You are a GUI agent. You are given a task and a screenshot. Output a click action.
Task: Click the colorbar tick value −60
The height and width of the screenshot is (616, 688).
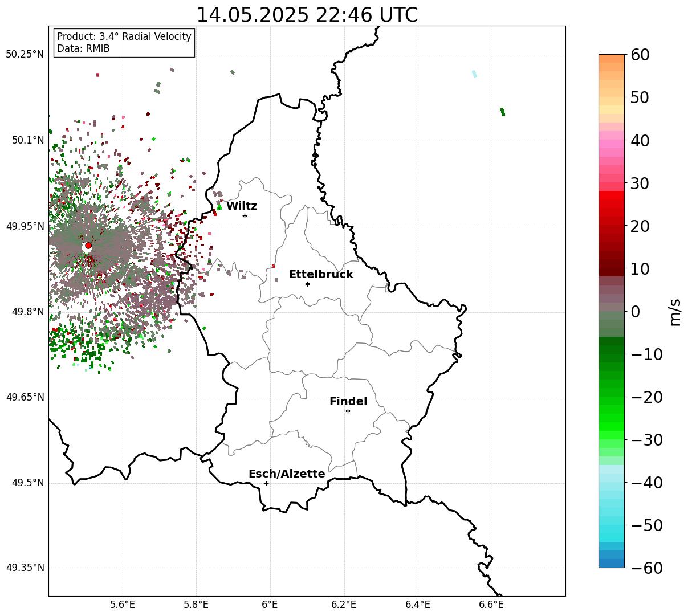[x=646, y=568]
